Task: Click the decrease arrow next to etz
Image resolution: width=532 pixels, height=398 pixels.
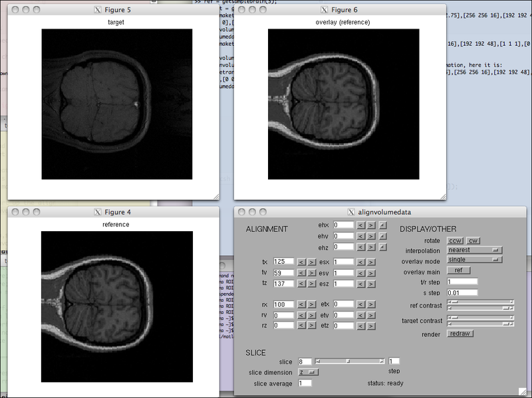Action: (x=361, y=326)
